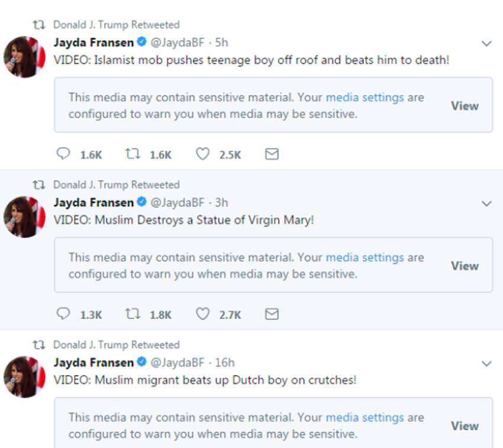The image size is (503, 448).
Task: Click the 16h timestamp on the last tweet
Action: [225, 362]
